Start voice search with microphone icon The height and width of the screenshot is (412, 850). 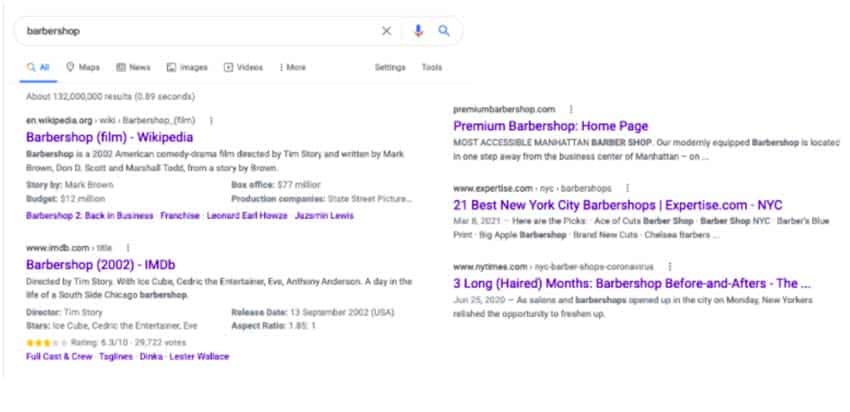pyautogui.click(x=417, y=31)
